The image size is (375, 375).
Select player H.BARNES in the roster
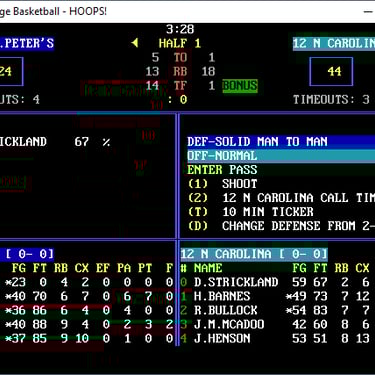pyautogui.click(x=222, y=296)
